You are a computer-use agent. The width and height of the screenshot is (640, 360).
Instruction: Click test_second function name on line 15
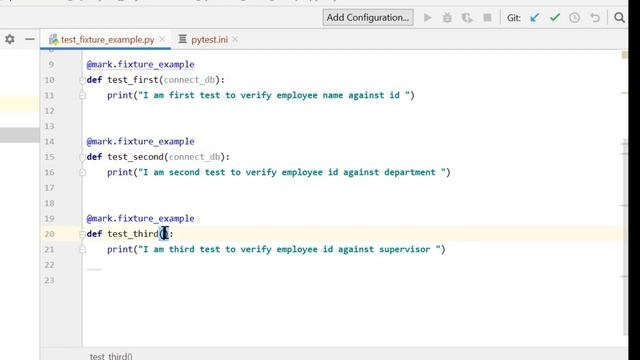tap(136, 157)
